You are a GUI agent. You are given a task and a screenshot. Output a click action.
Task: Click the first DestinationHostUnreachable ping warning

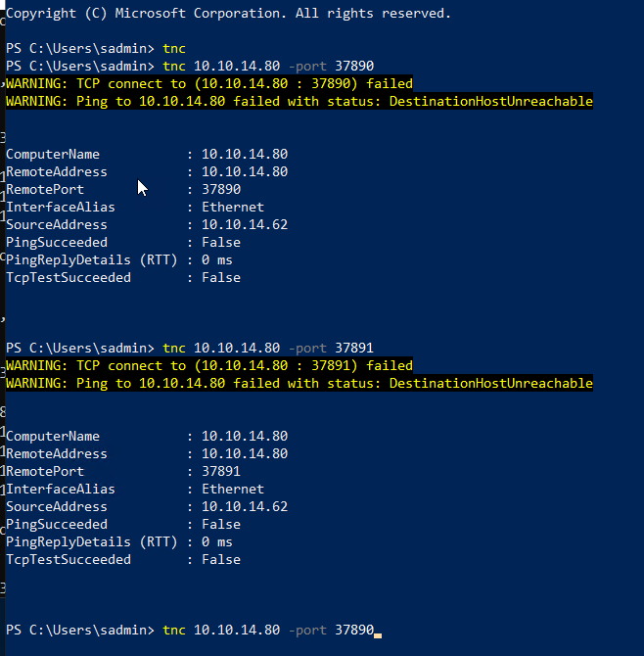[x=299, y=101]
